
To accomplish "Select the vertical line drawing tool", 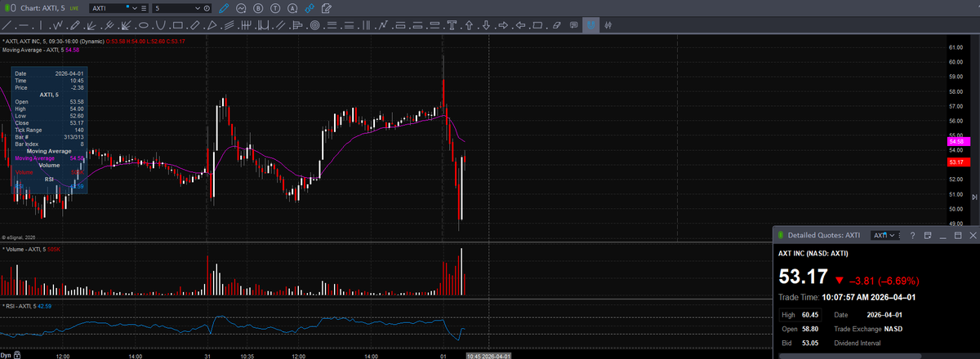I will tap(41, 25).
